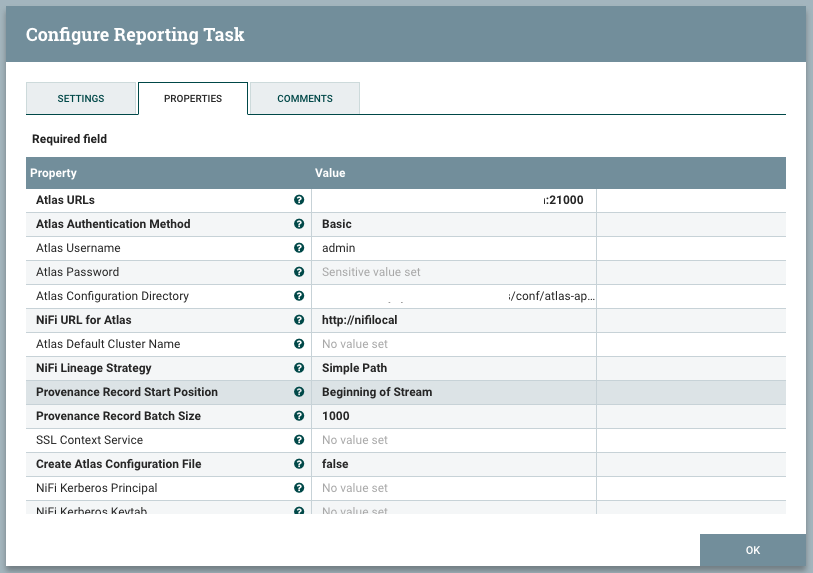This screenshot has width=813, height=573.
Task: Edit NiFi URL value http://nifilocal
Action: 454,320
